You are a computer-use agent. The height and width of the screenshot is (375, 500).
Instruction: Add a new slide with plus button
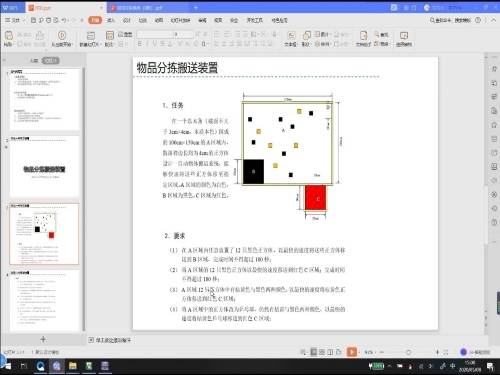pyautogui.click(x=43, y=339)
